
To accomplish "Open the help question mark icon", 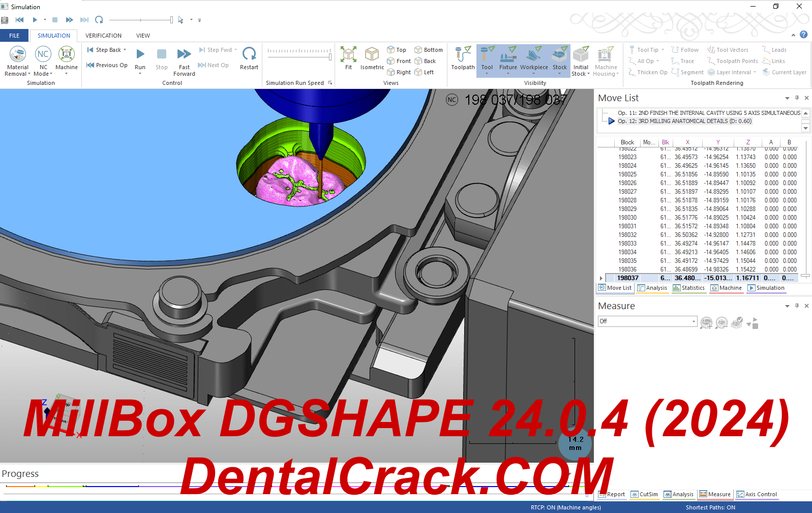I will pos(803,35).
